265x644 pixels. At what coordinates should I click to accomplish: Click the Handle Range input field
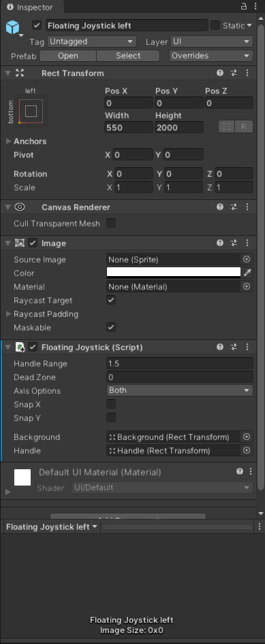pos(179,363)
